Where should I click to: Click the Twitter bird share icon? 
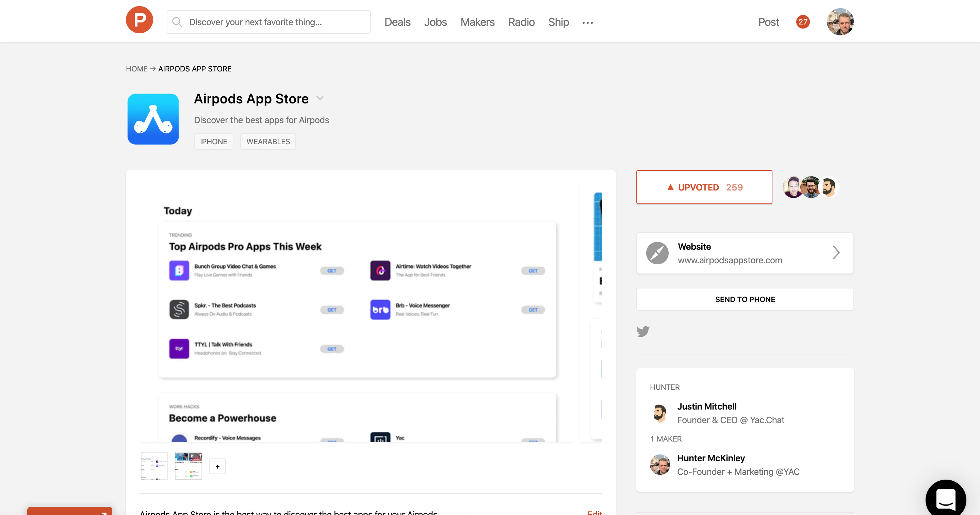[643, 331]
